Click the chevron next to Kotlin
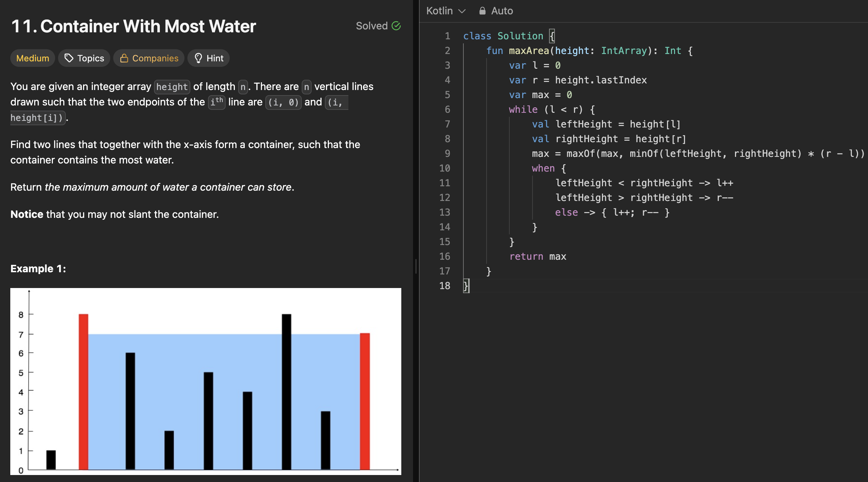 click(x=462, y=11)
